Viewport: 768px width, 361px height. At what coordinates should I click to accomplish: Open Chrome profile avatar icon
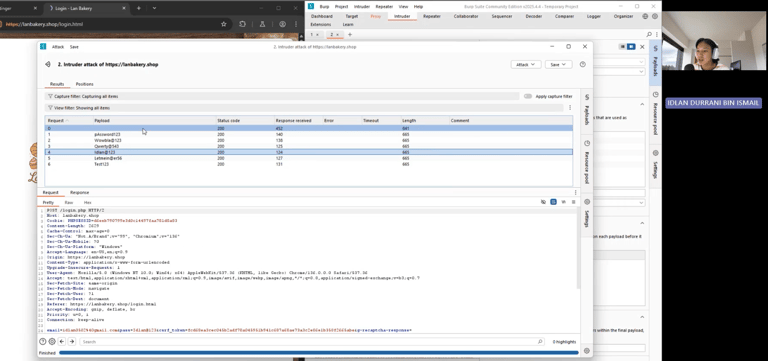pos(283,24)
